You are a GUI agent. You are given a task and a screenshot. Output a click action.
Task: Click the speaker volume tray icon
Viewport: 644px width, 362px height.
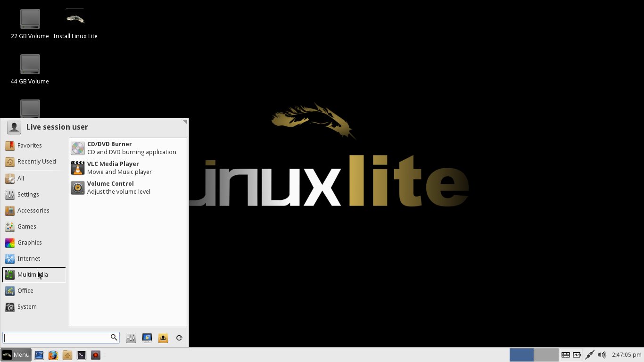[602, 355]
